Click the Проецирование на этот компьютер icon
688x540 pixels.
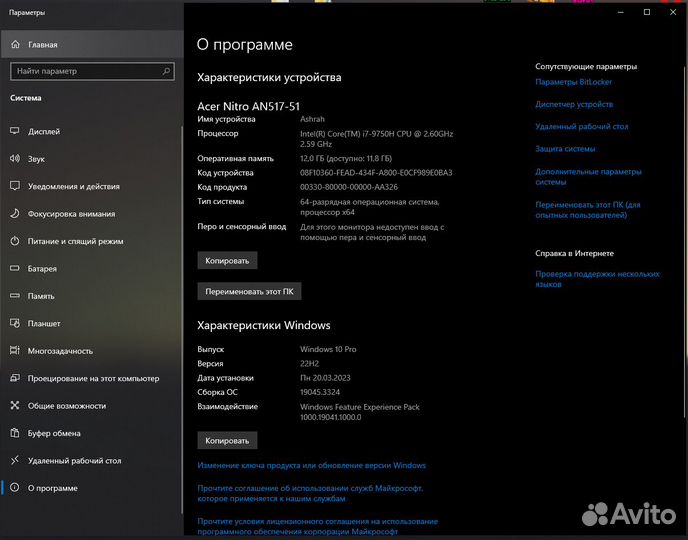(15, 378)
